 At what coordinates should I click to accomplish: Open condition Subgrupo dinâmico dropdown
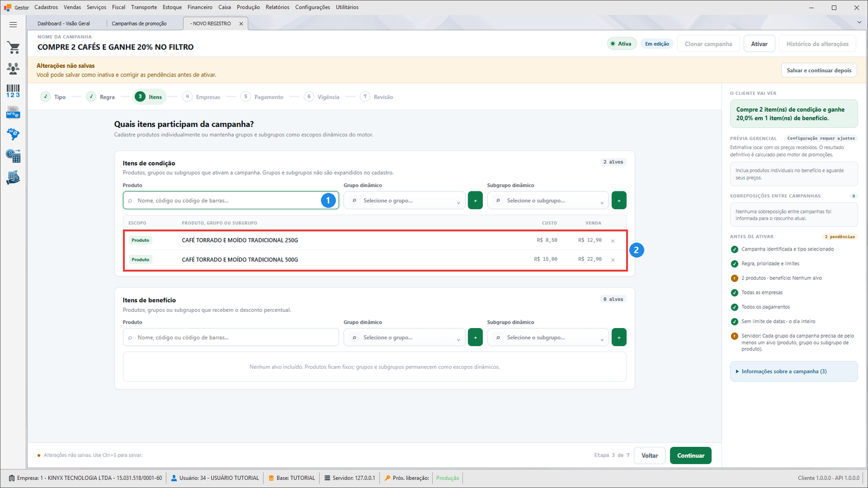pyautogui.click(x=548, y=201)
